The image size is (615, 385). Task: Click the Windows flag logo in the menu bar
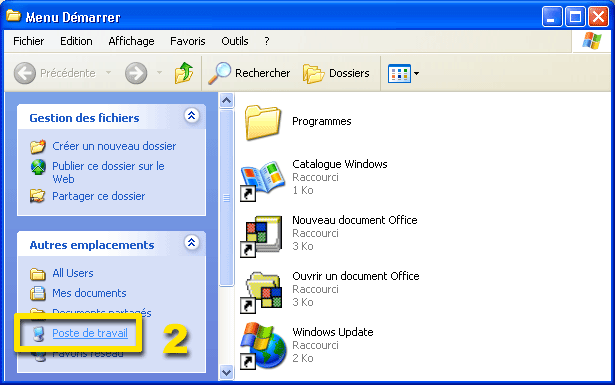(x=591, y=41)
